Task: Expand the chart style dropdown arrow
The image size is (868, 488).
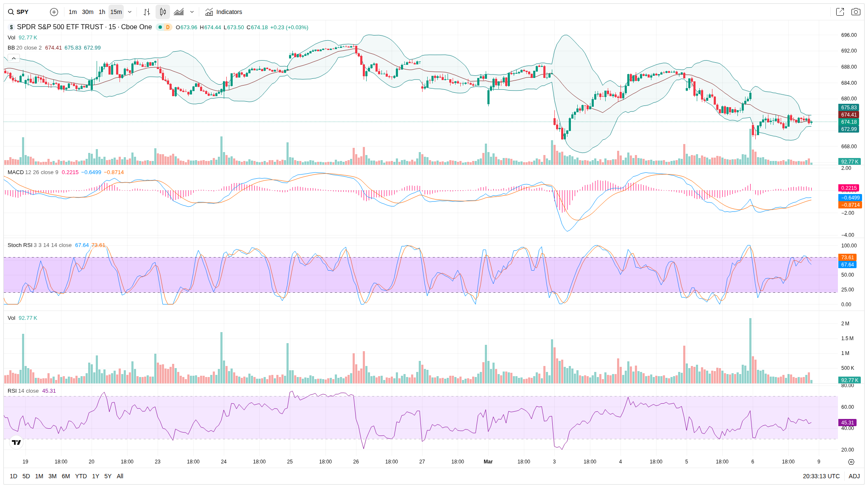Action: (x=192, y=12)
